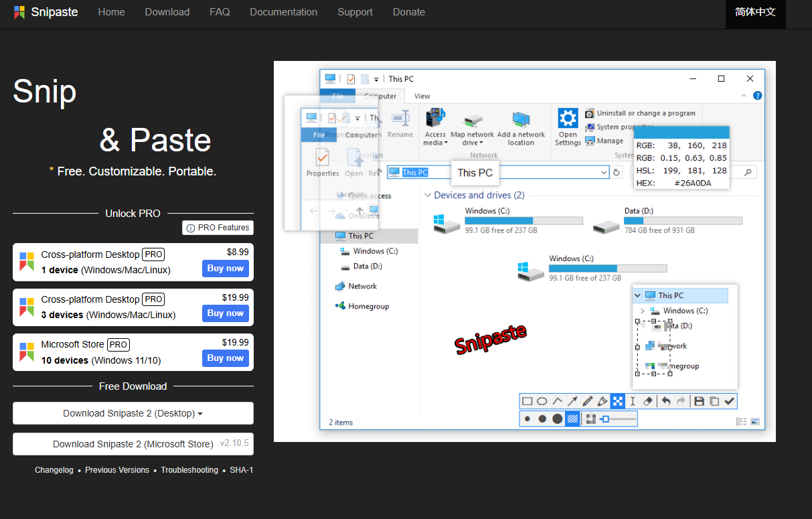Open the Support nav item

pyautogui.click(x=355, y=12)
